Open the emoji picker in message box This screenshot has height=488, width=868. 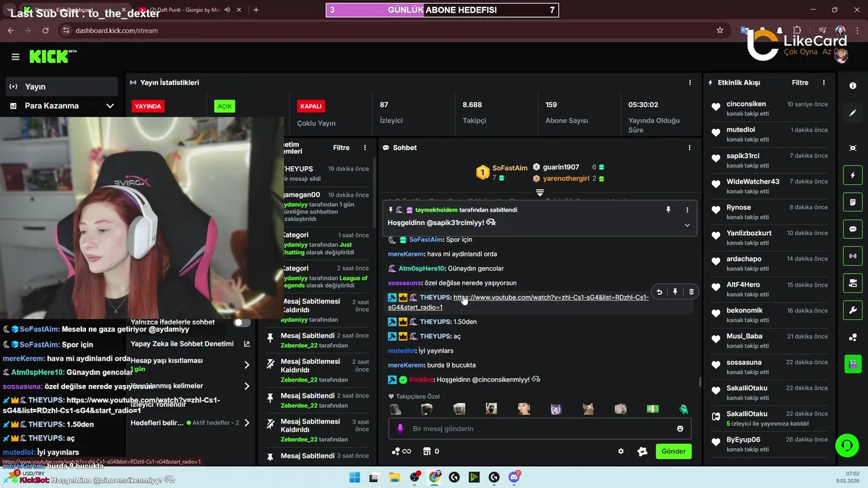click(680, 428)
